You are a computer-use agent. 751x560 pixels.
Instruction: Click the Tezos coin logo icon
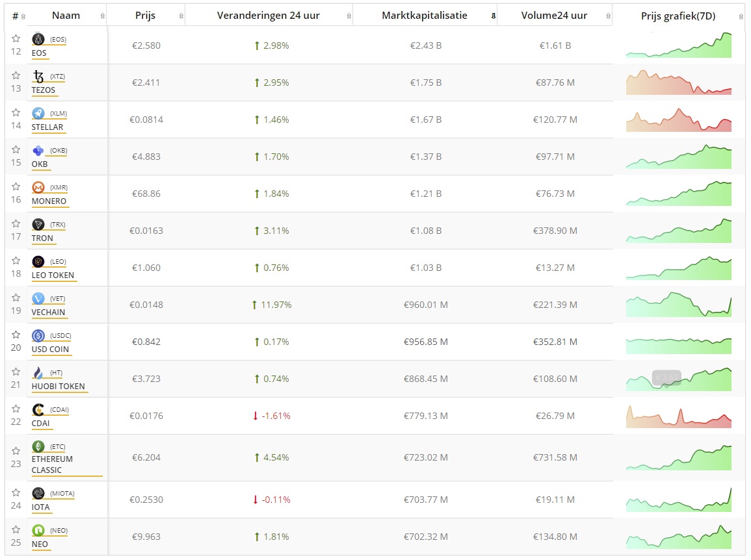(38, 77)
